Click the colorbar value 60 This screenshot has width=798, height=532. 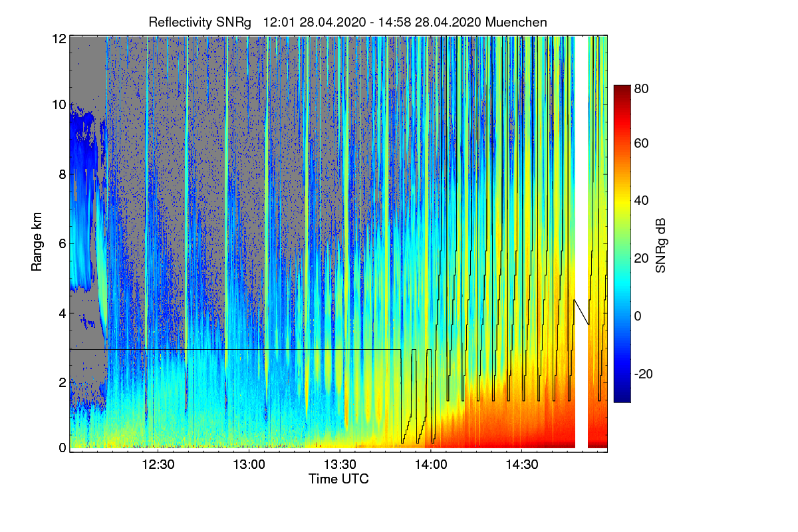pos(640,143)
